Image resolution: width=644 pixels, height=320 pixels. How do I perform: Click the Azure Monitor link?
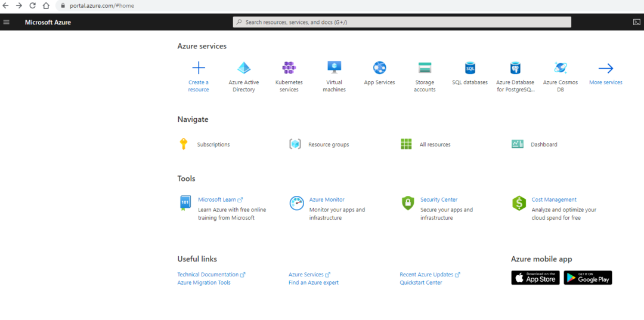pos(327,199)
